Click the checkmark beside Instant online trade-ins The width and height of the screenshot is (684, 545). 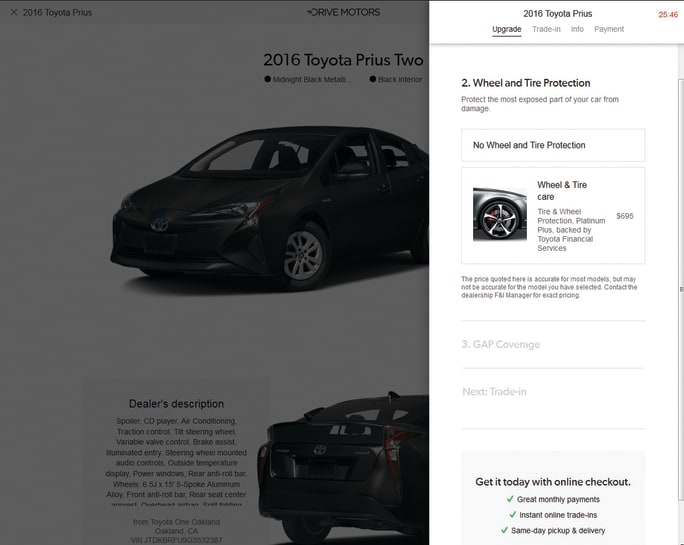coord(511,515)
